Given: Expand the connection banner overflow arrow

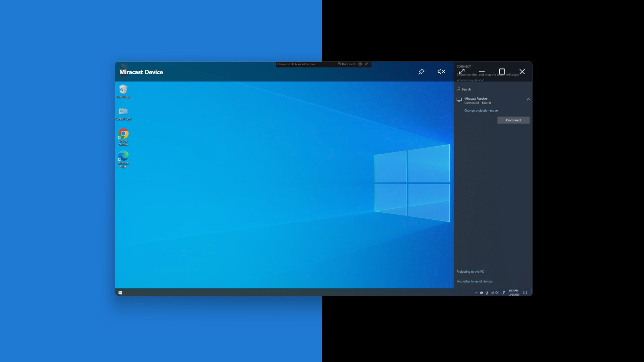Looking at the screenshot, I should 370,64.
